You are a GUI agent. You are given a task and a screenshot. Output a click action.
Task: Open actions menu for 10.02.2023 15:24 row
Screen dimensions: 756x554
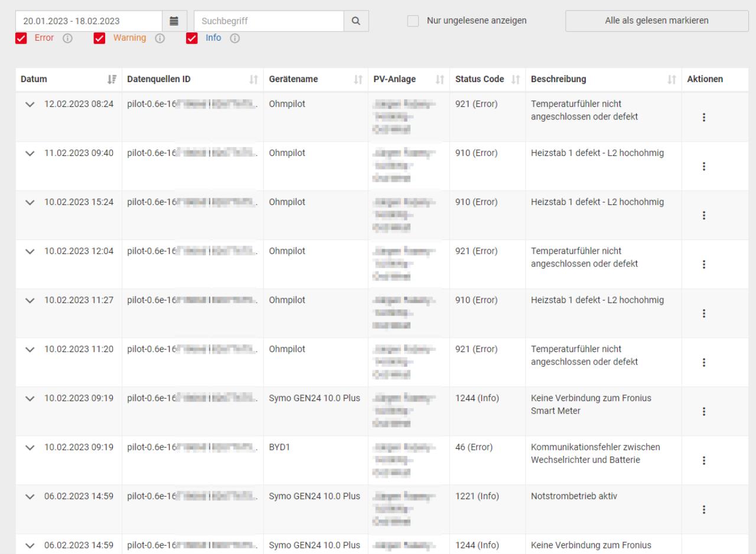pyautogui.click(x=703, y=216)
